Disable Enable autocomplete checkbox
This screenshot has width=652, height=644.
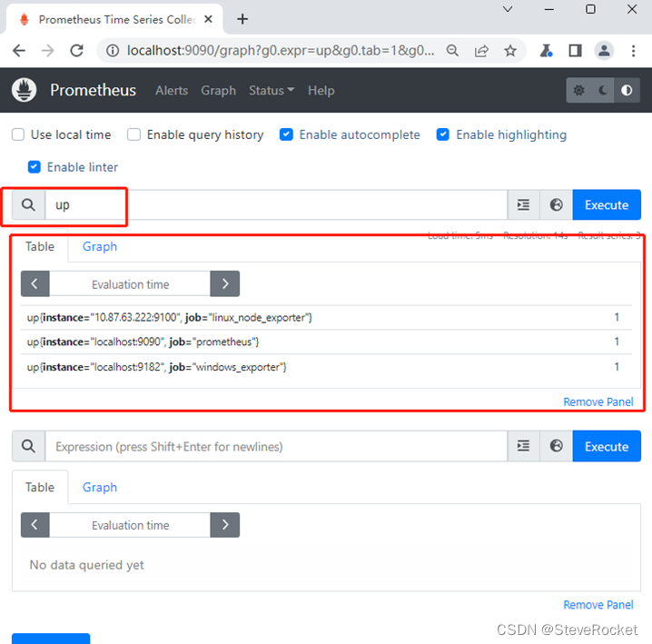(286, 134)
